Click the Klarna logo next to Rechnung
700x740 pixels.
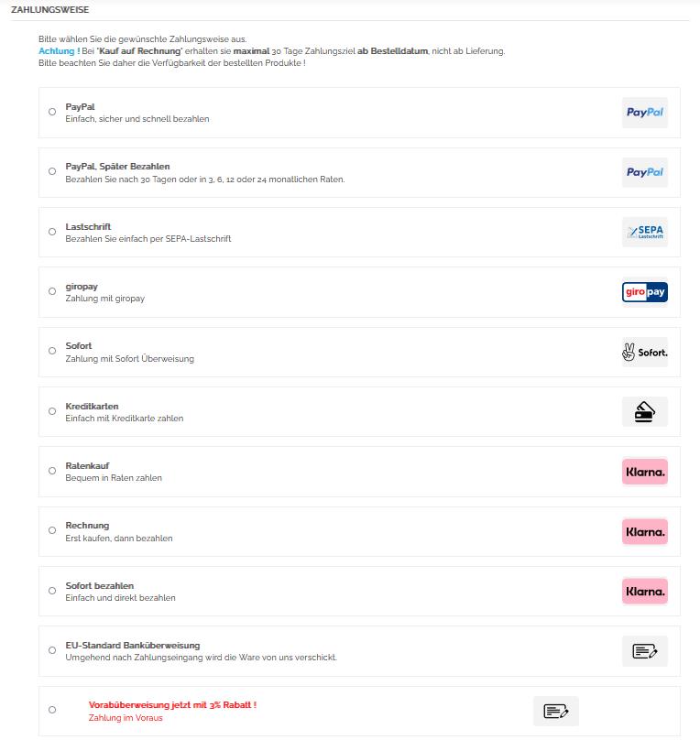click(644, 532)
